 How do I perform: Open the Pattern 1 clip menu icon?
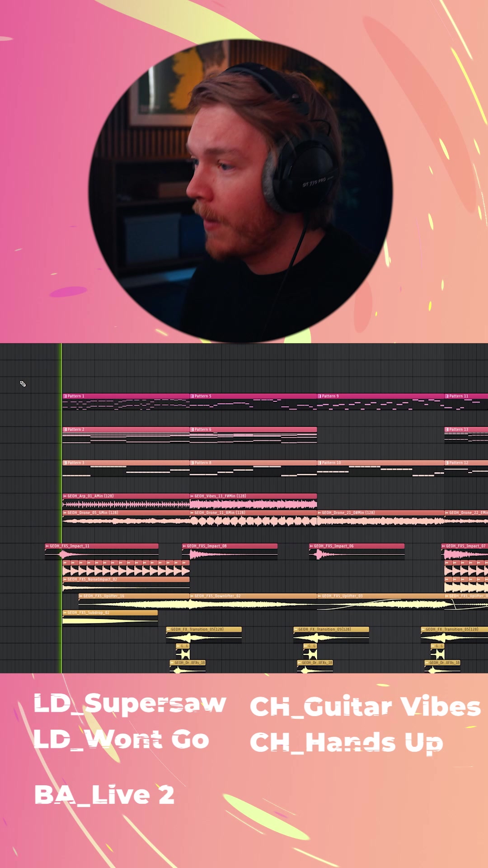click(x=65, y=396)
